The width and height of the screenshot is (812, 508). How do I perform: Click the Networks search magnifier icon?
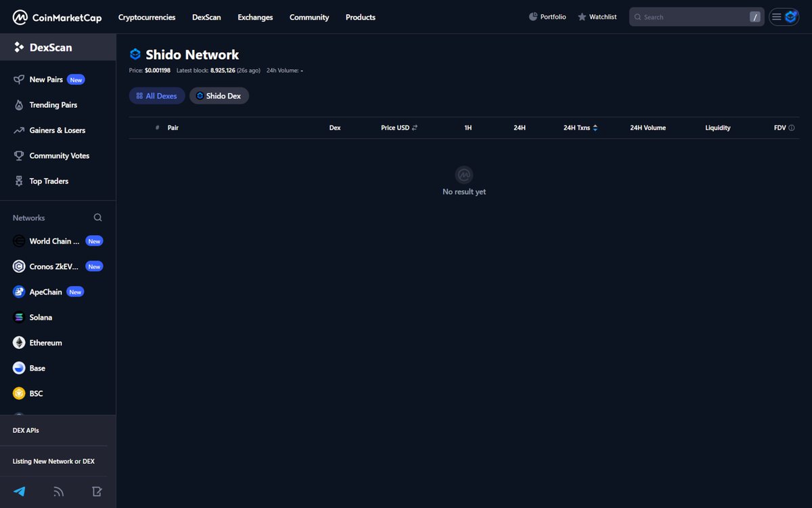click(x=97, y=217)
